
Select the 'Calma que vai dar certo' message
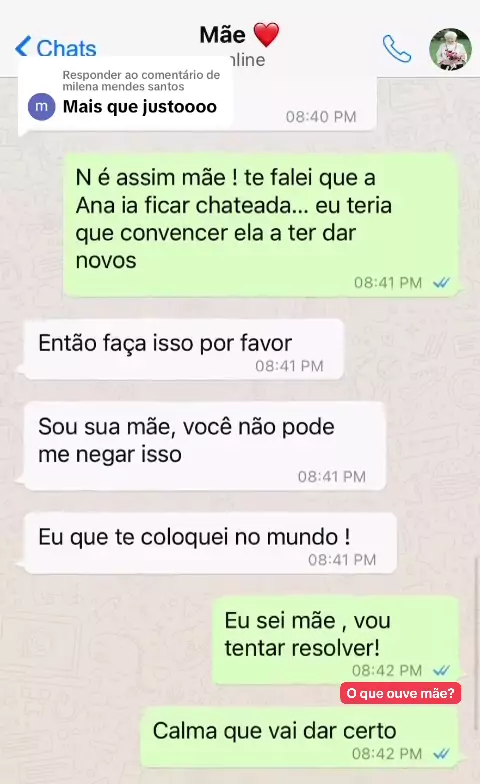[299, 737]
